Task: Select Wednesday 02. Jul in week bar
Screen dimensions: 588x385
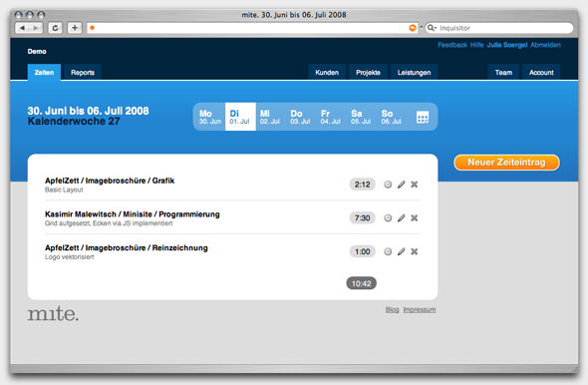Action: pyautogui.click(x=270, y=117)
